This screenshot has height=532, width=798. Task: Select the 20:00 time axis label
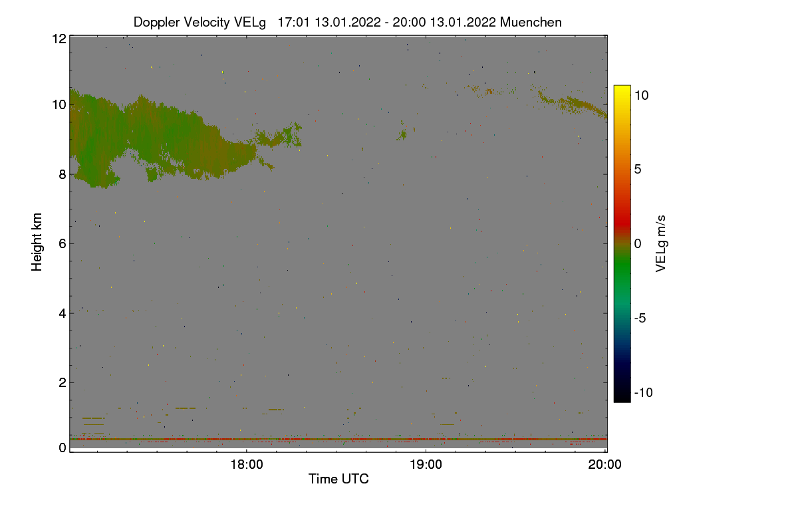coord(605,465)
